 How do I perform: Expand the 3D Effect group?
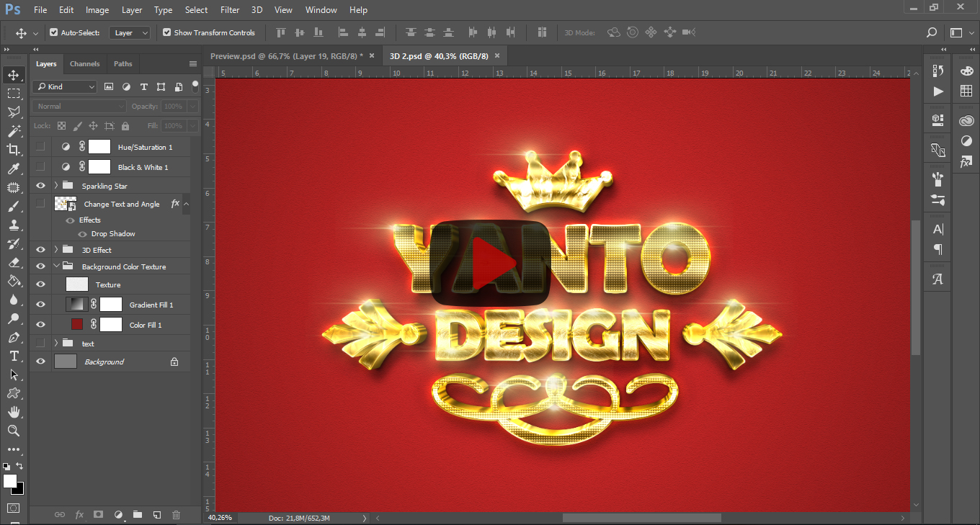[56, 250]
